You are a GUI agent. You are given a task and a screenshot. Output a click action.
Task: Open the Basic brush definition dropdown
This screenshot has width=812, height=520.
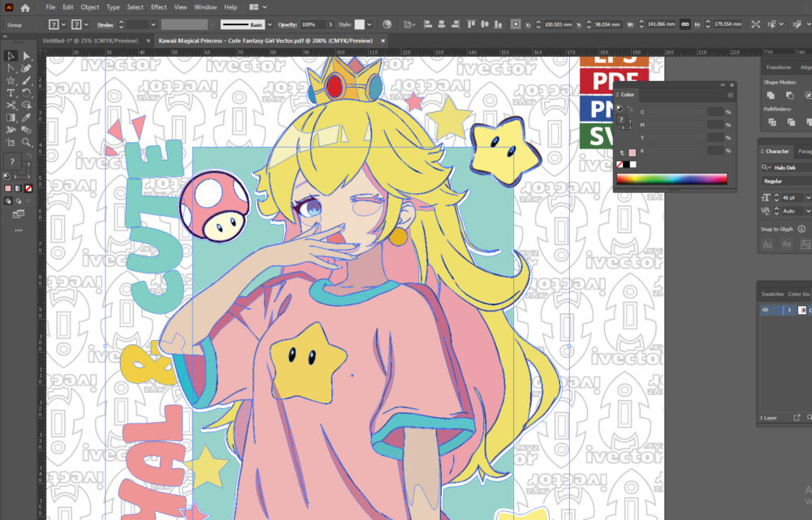coord(270,24)
